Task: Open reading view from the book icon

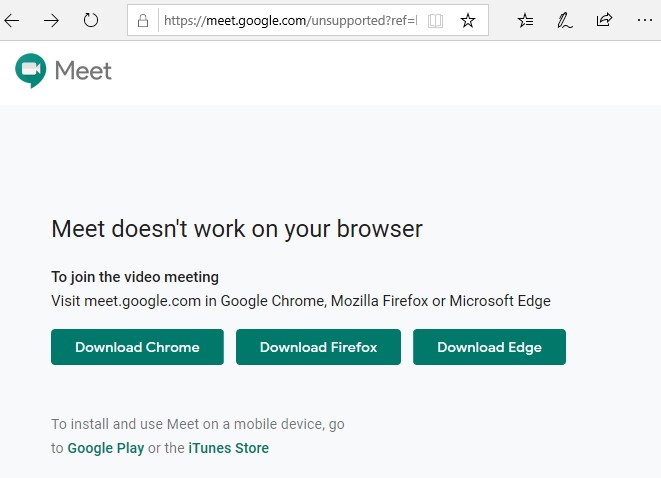Action: (435, 20)
